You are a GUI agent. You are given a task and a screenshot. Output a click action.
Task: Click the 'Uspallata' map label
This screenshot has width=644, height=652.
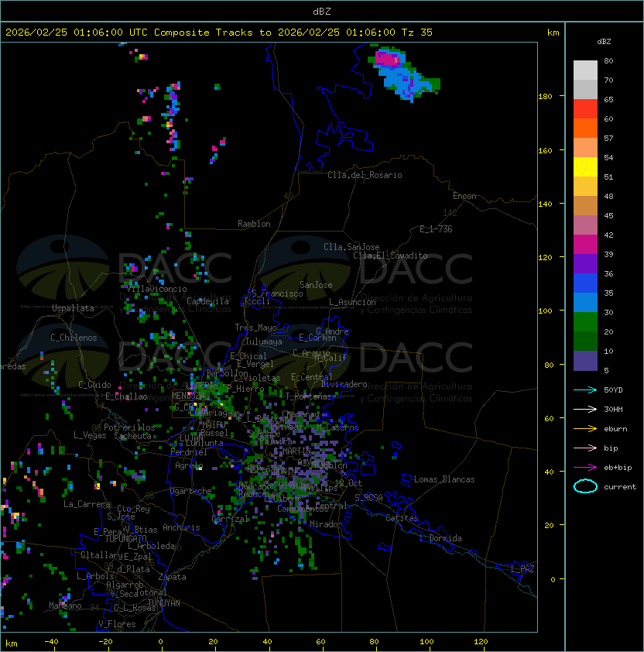73,308
